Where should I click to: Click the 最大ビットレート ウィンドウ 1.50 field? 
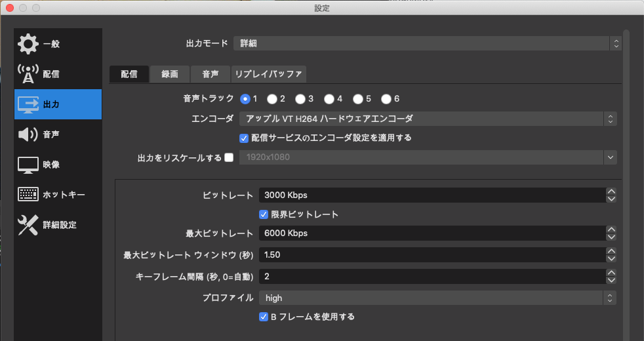tap(432, 254)
